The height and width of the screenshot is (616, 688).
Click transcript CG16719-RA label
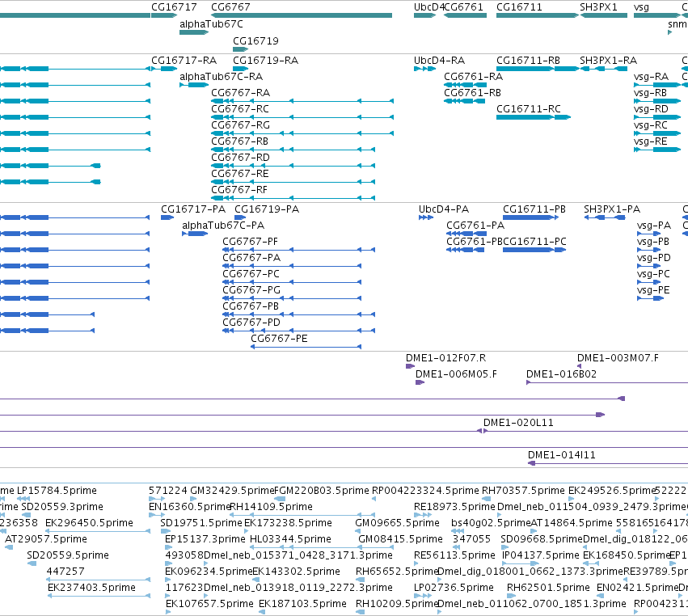tap(265, 60)
